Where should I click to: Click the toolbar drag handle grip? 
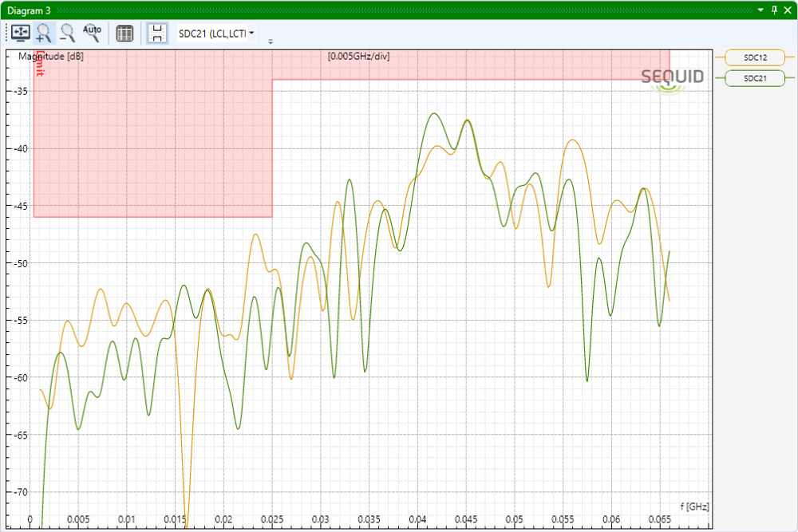[6, 33]
